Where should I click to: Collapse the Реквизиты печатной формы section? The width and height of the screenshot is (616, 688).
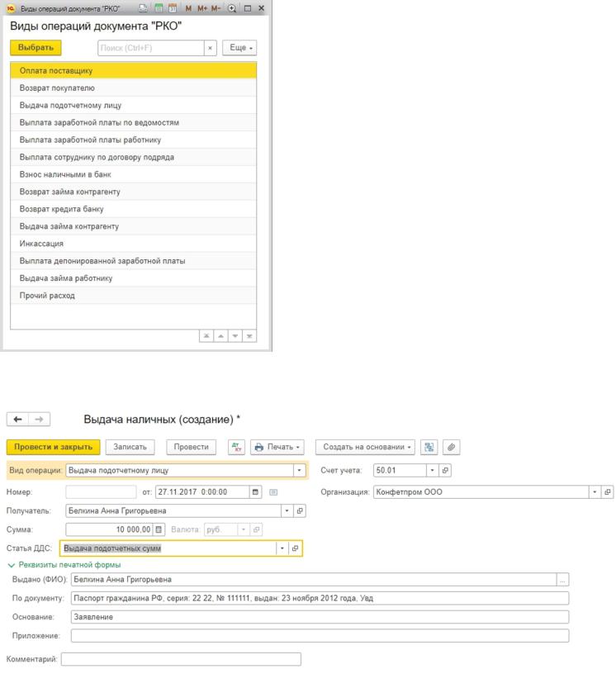[x=64, y=565]
